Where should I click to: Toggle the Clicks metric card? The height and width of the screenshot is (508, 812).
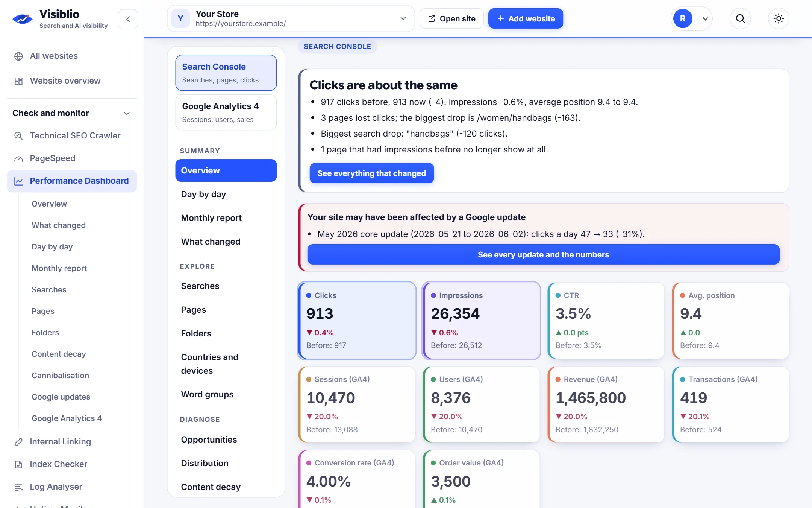coord(357,320)
